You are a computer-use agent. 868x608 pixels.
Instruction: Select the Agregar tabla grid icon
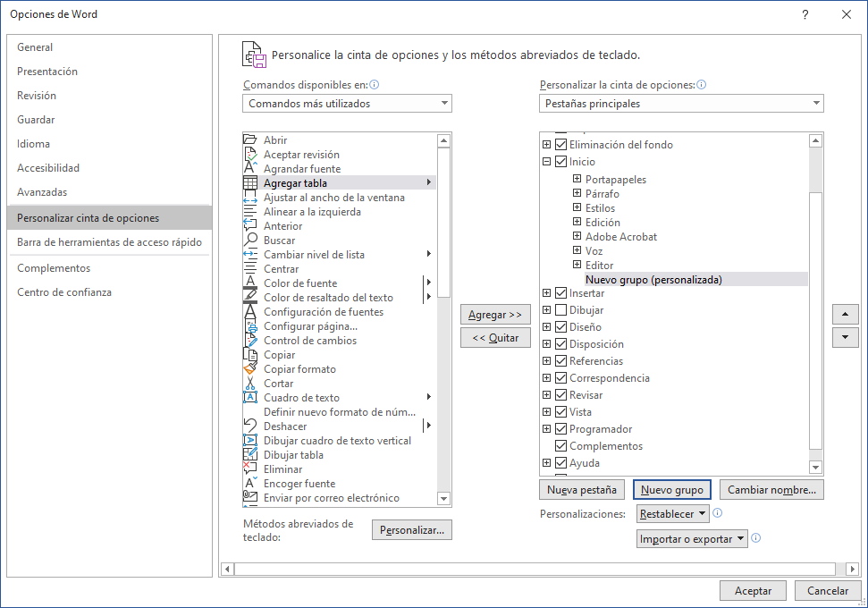(250, 183)
